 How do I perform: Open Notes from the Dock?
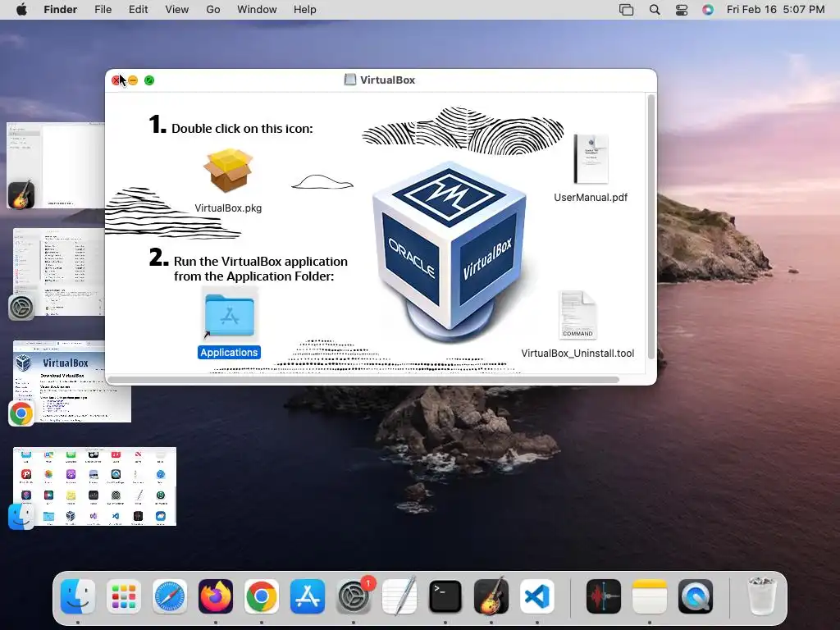(x=650, y=596)
